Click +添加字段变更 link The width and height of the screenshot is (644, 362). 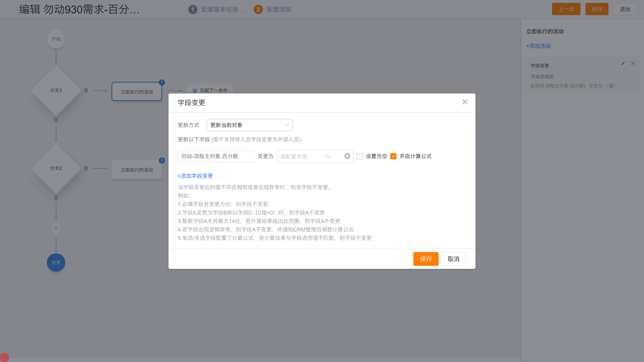[195, 176]
